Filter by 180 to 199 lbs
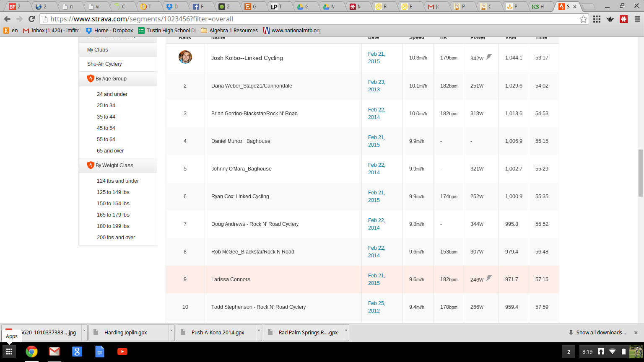The width and height of the screenshot is (644, 362). [x=113, y=226]
